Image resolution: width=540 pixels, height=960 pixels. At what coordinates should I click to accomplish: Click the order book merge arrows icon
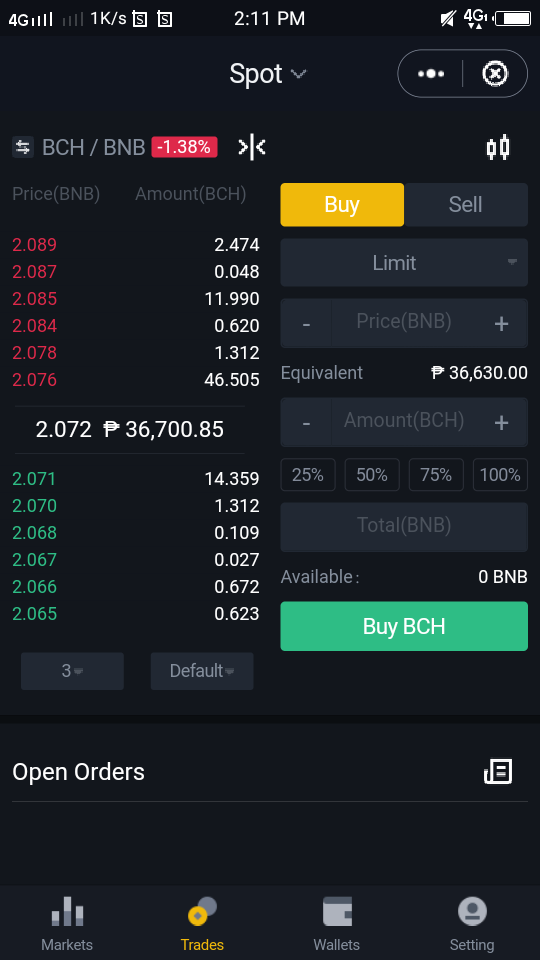click(252, 147)
